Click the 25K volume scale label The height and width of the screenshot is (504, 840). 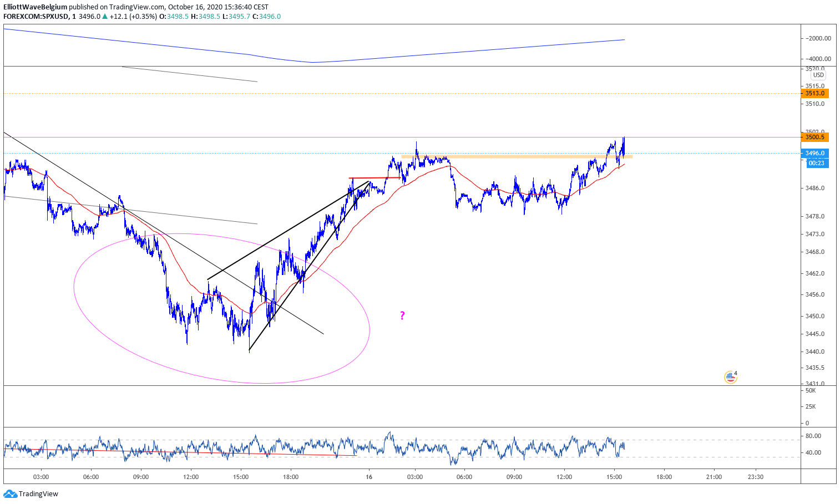811,406
